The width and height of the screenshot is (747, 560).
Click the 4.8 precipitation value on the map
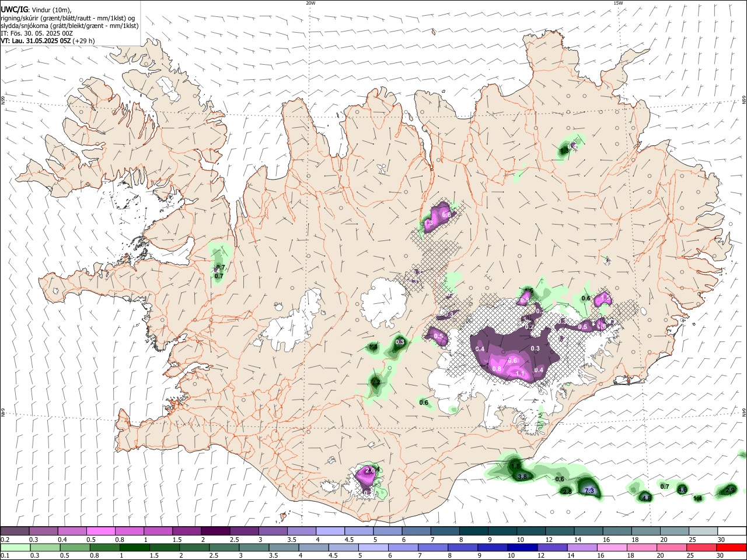[x=646, y=498]
